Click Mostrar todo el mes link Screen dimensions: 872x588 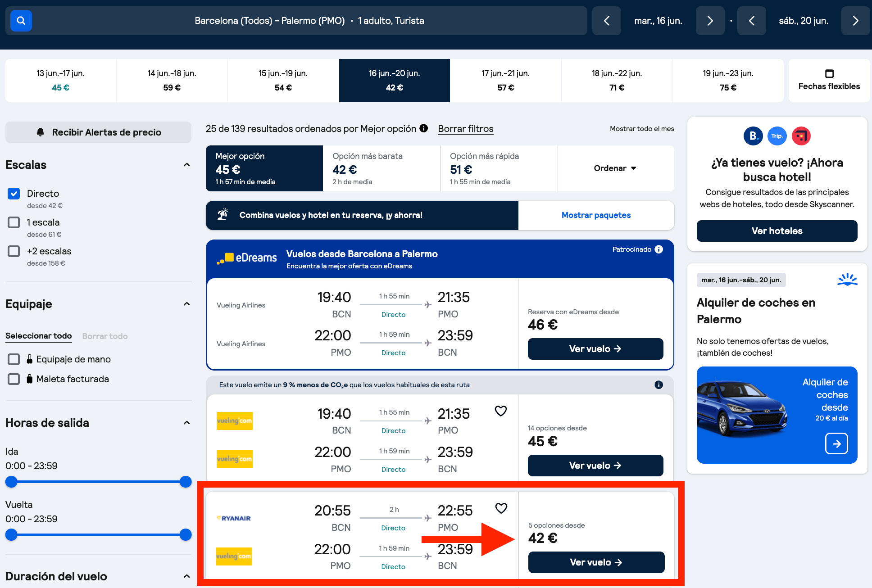(642, 129)
